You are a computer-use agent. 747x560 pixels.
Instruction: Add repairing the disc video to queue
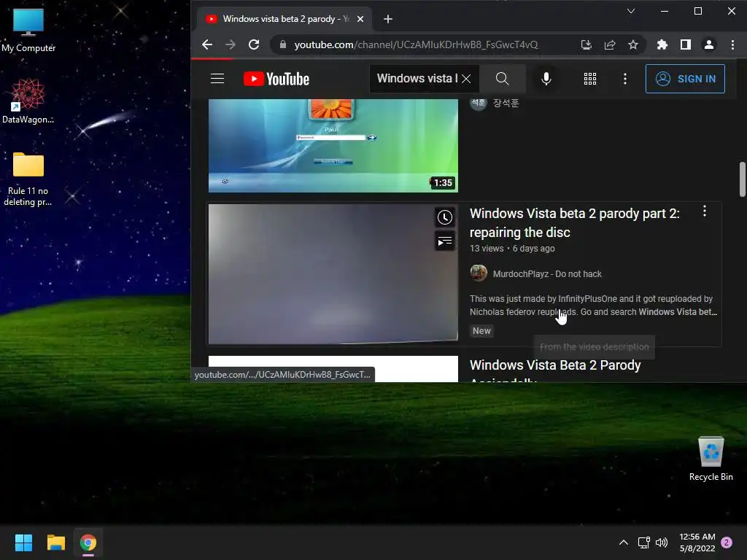pos(445,241)
